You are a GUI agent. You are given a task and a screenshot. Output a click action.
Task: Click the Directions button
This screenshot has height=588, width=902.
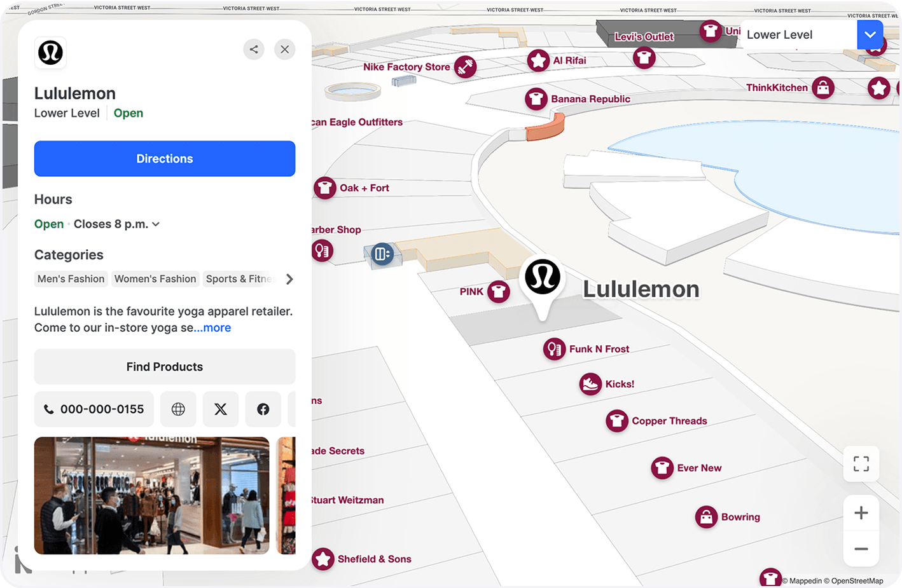click(165, 158)
